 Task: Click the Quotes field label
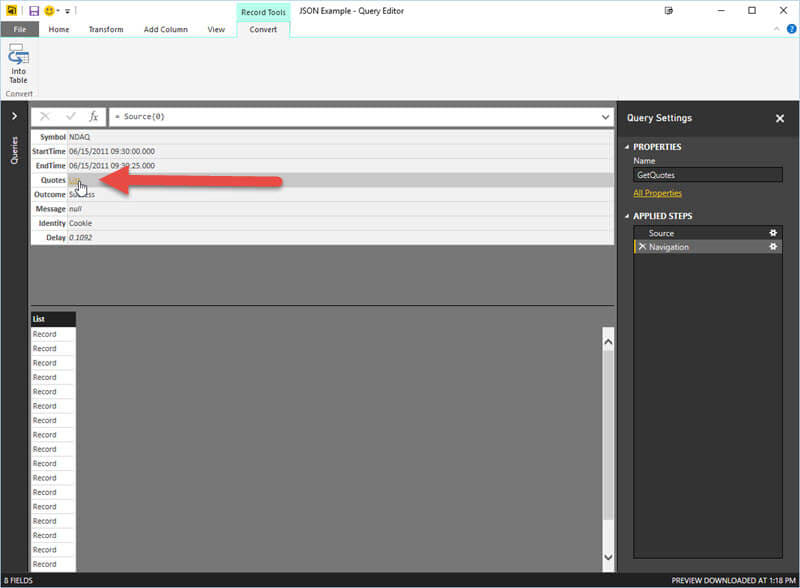(x=53, y=180)
